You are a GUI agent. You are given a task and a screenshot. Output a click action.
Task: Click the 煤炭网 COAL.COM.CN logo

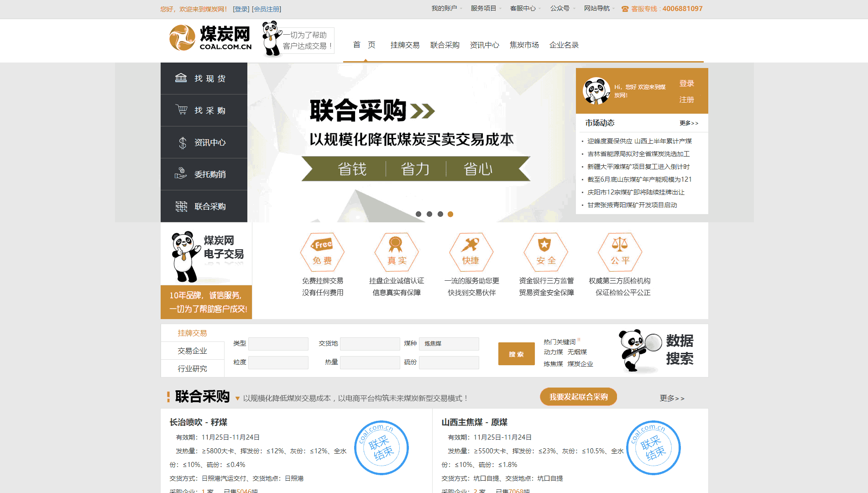(x=210, y=37)
